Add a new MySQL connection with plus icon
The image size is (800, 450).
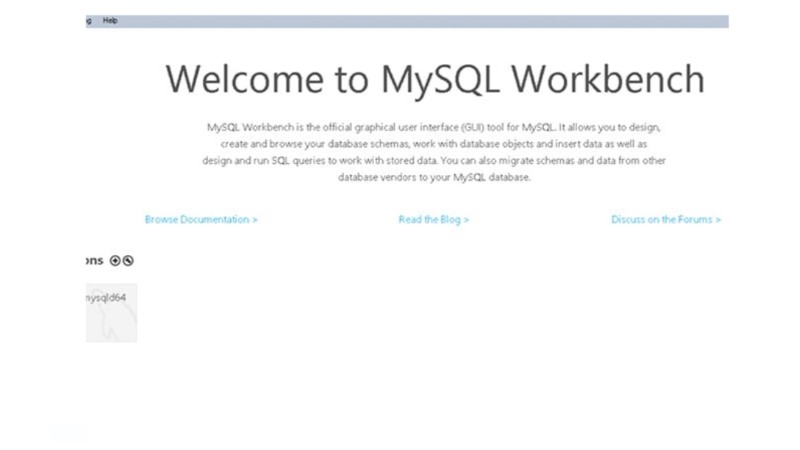pos(115,261)
